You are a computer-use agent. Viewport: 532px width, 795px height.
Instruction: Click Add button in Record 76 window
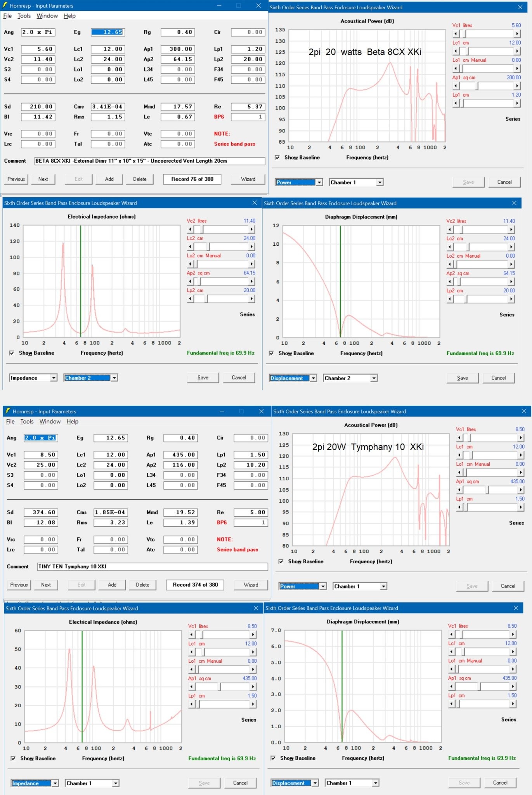tap(109, 179)
